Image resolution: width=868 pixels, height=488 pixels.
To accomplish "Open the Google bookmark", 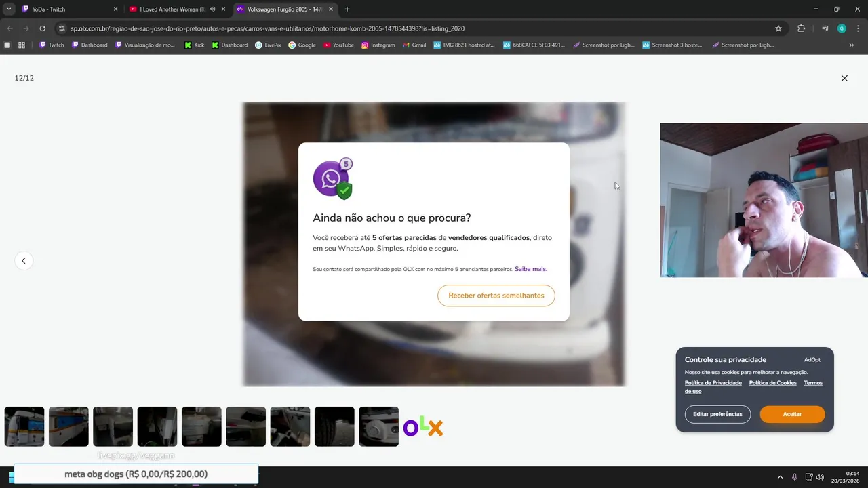I will coord(302,45).
